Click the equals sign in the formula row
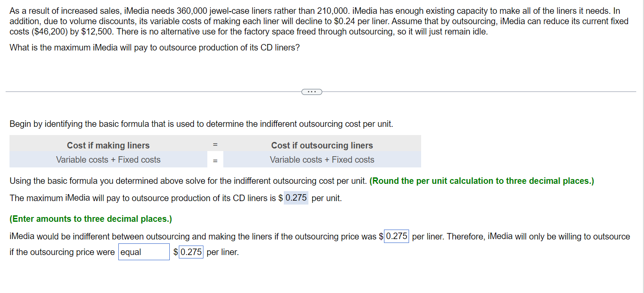The image size is (644, 293). 215,161
